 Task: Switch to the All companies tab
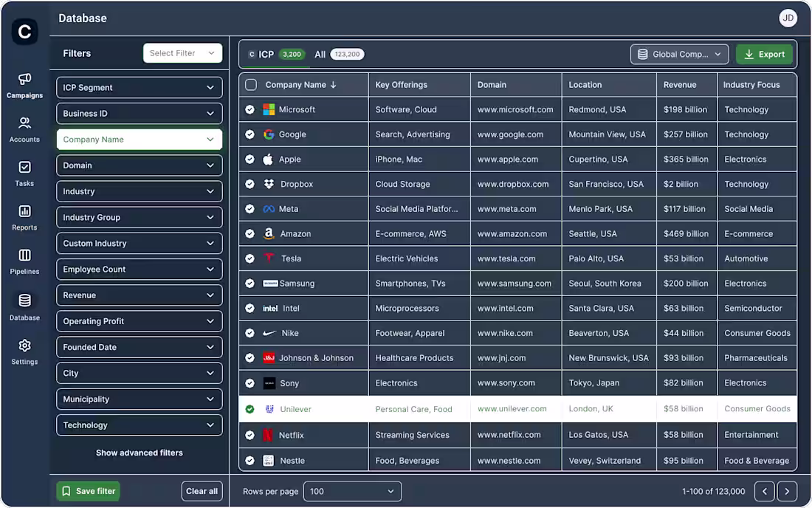click(320, 54)
